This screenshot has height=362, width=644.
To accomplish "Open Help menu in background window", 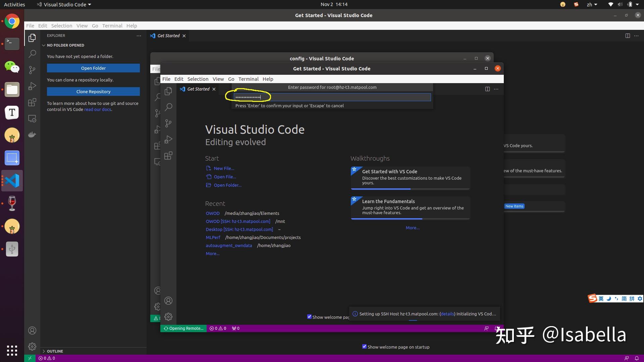I will tap(131, 26).
